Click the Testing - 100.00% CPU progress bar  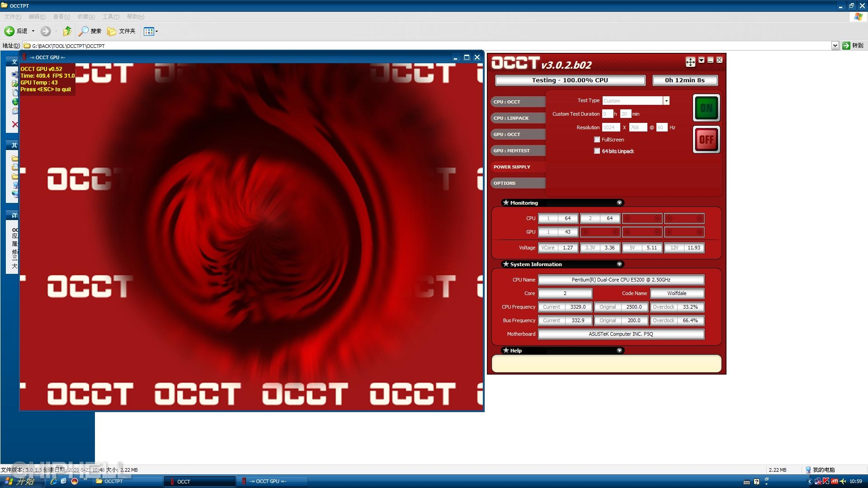click(x=570, y=80)
